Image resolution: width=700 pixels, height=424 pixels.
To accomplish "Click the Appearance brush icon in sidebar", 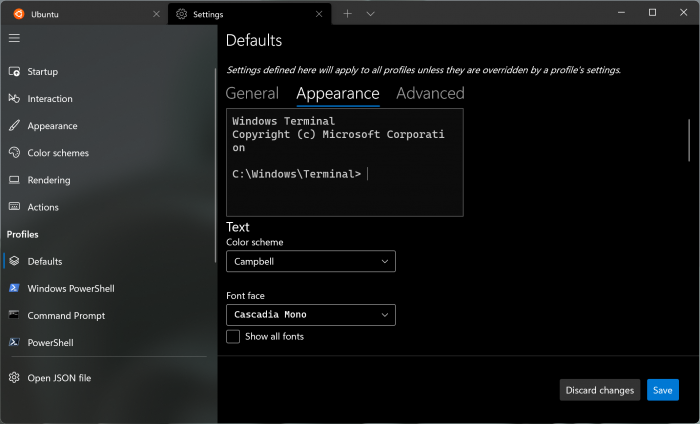I will (14, 126).
